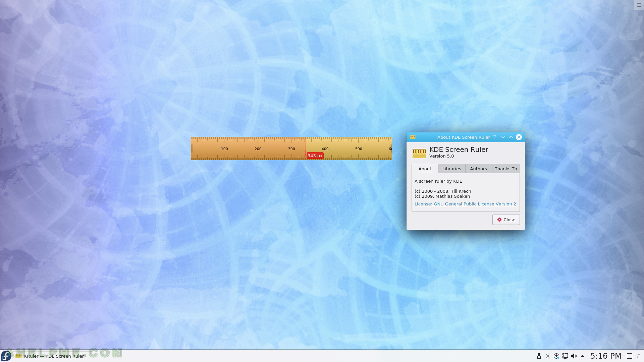
Task: Close the About dialog via title bar X
Action: click(x=519, y=137)
